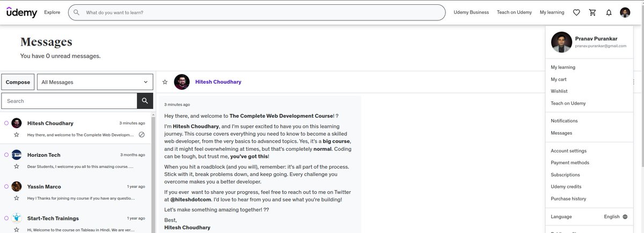Click the globe icon beside English
Viewport: 644px width, 233px height.
coord(625,217)
